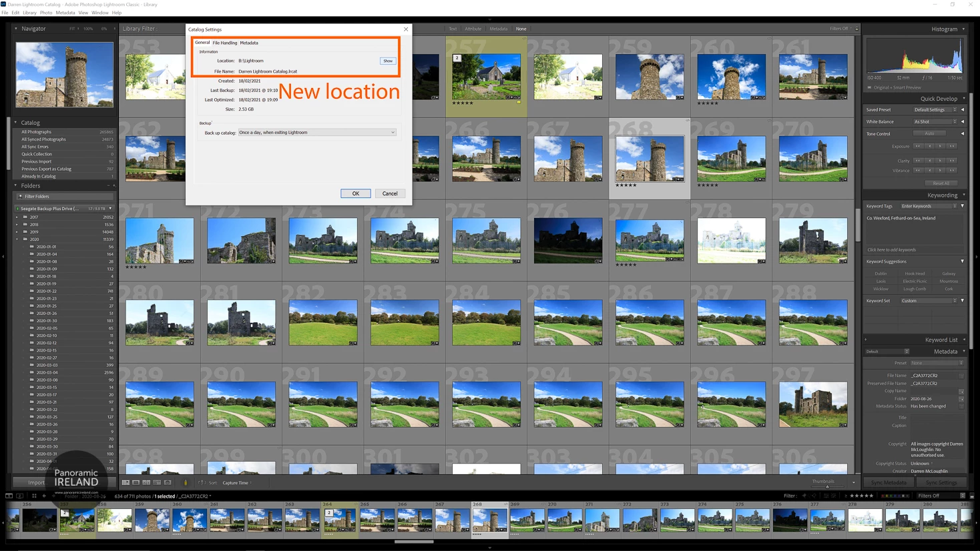Viewport: 980px width, 551px height.
Task: Open the Window menu
Action: pos(100,13)
